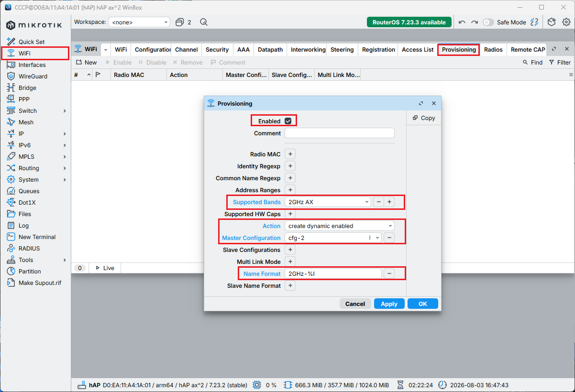Add Multi Link Mode value
The width and height of the screenshot is (575, 392).
pyautogui.click(x=290, y=261)
